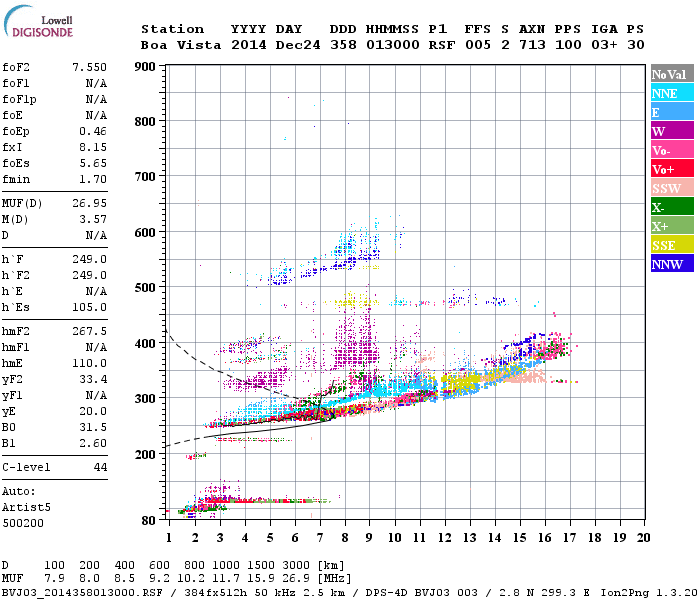
Task: Click the Lowell Digisonde logo
Action: click(x=38, y=21)
